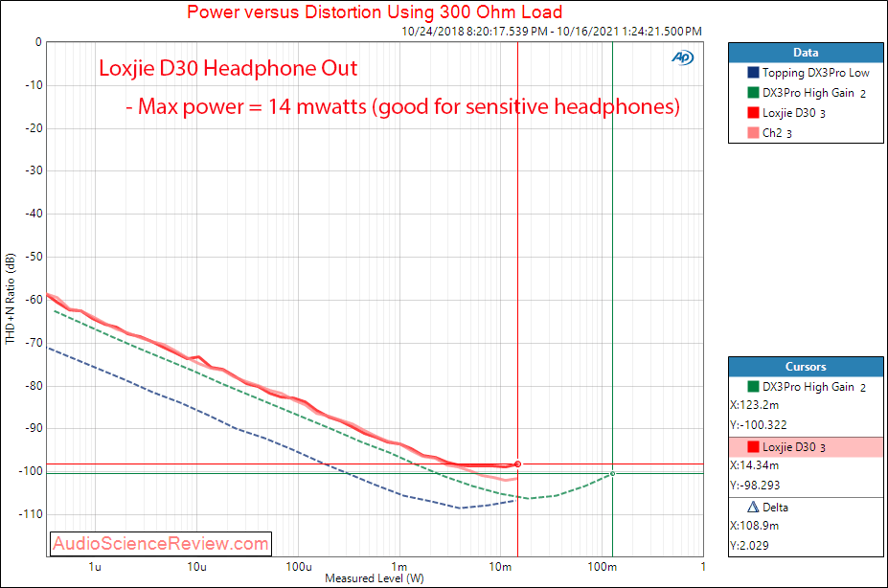Click the Data panel header
The height and width of the screenshot is (588, 888).
806,53
